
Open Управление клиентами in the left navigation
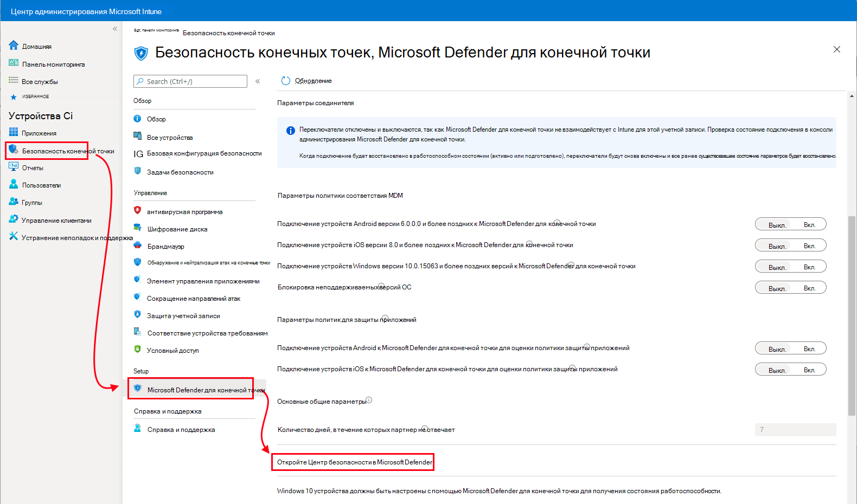click(56, 221)
